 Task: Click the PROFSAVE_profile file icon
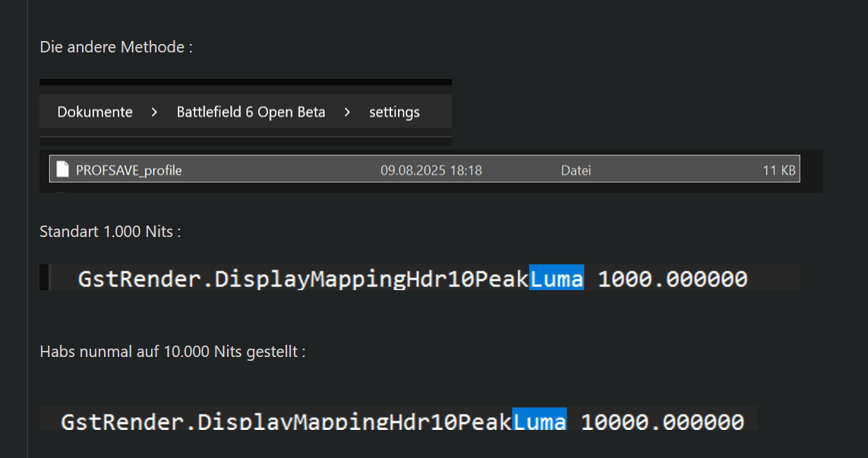pos(62,170)
